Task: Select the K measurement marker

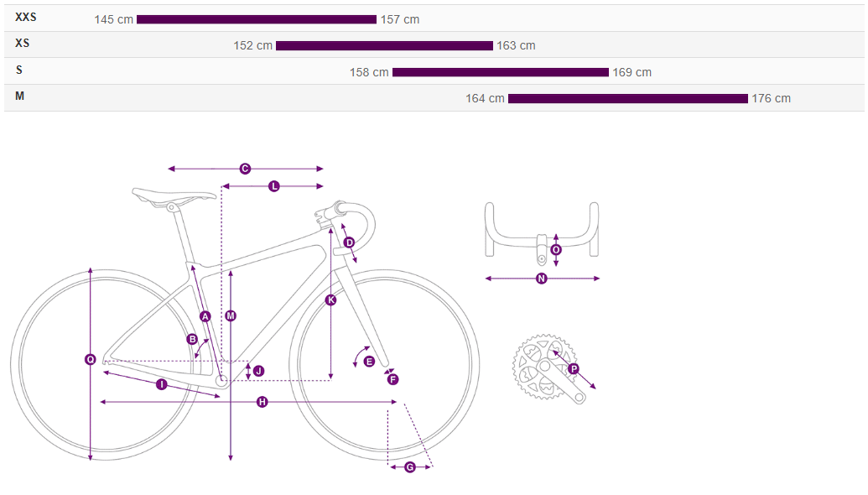Action: [x=330, y=300]
